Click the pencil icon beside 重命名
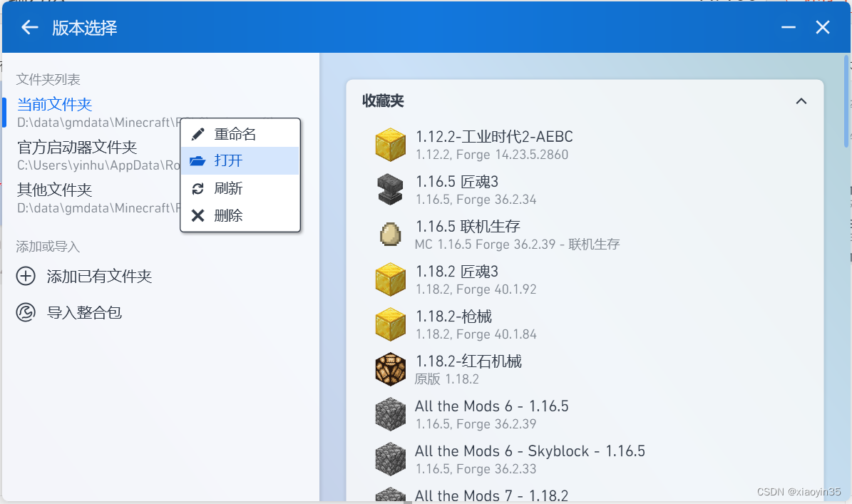 click(197, 133)
